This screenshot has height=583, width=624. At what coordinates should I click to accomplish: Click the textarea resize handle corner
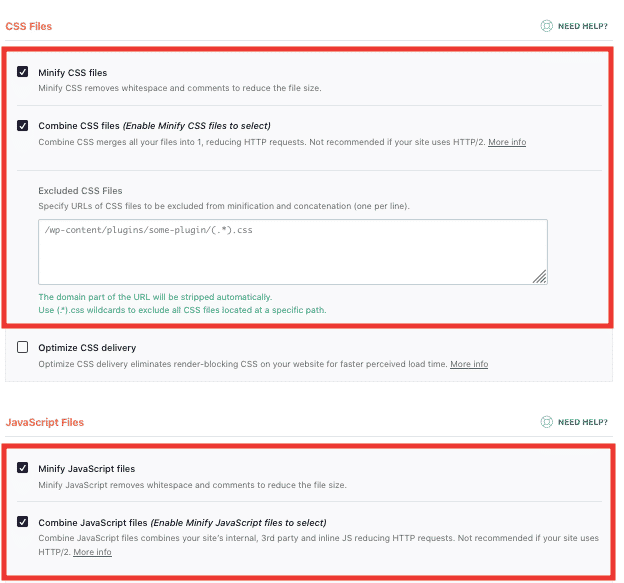[x=540, y=277]
